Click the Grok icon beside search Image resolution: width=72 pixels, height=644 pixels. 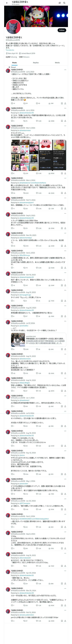(60, 3)
